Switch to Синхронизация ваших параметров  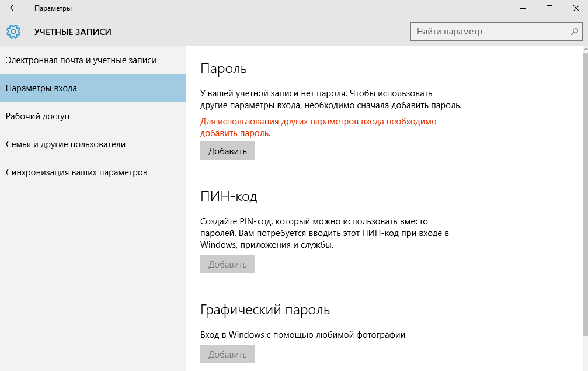click(76, 172)
